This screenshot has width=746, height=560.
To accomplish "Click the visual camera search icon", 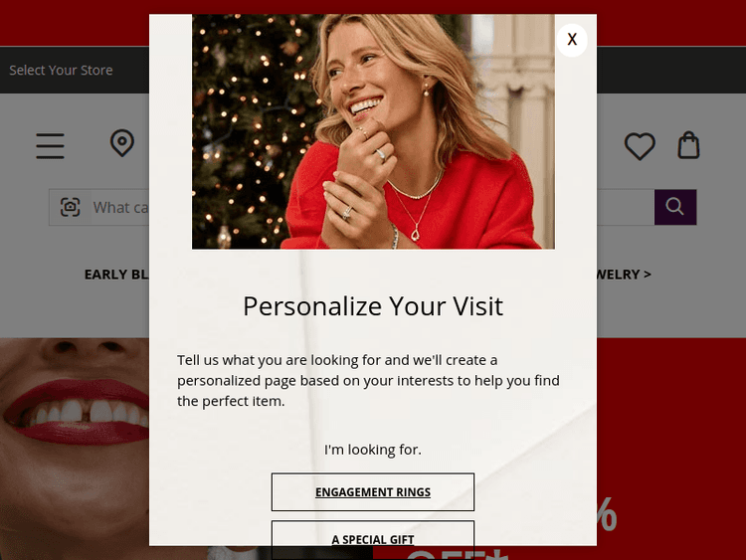I will click(71, 207).
